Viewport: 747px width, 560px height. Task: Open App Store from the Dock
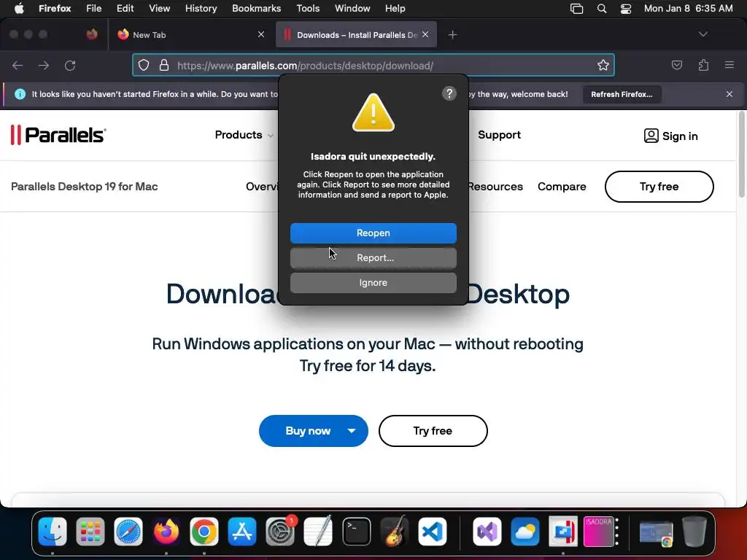click(x=242, y=532)
